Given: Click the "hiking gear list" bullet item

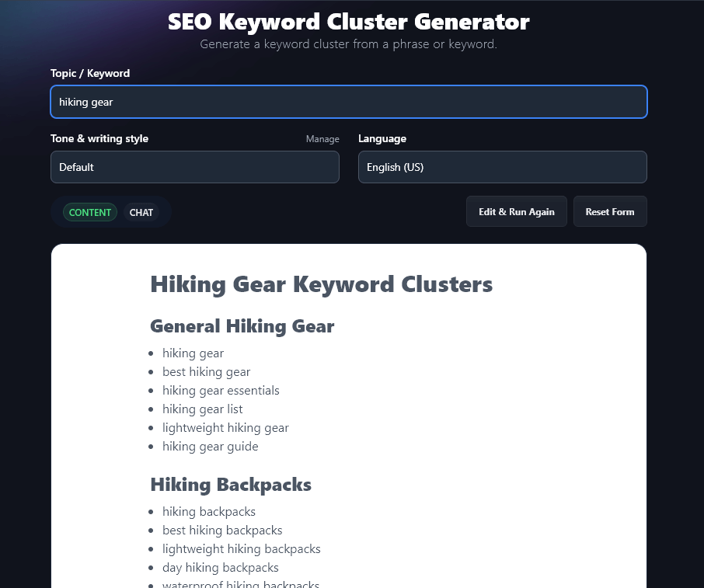Looking at the screenshot, I should 202,409.
